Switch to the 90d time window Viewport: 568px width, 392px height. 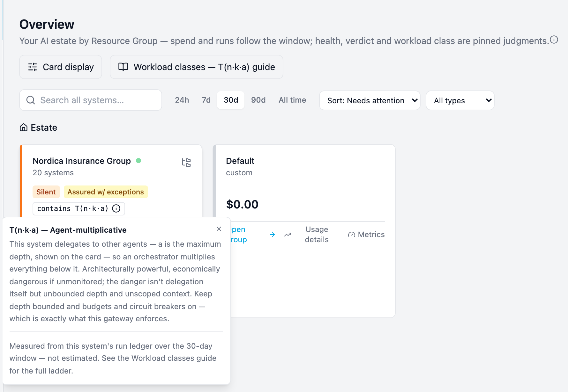click(258, 100)
